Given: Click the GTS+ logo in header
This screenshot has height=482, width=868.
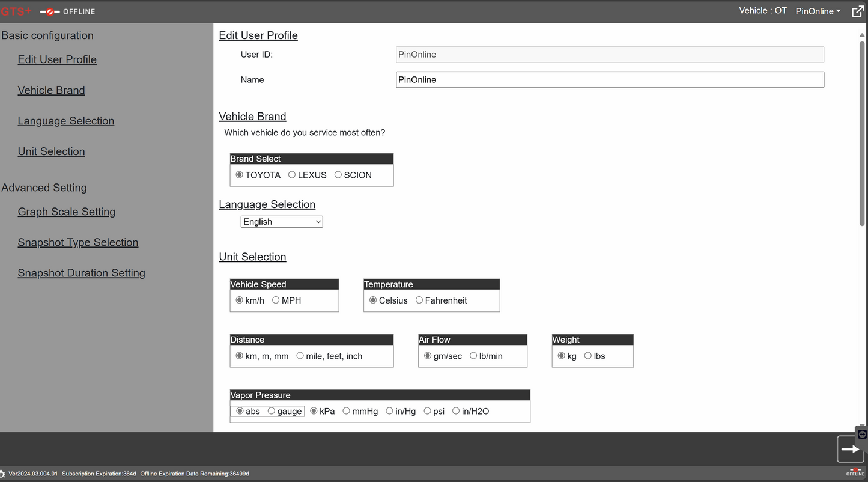Looking at the screenshot, I should [x=16, y=11].
